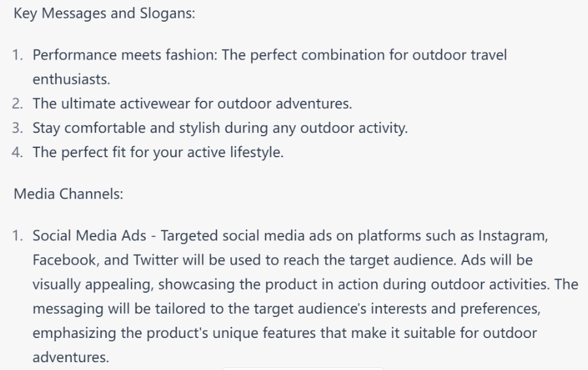Click the 'Media Channels:' heading
The width and height of the screenshot is (588, 370).
click(x=68, y=194)
